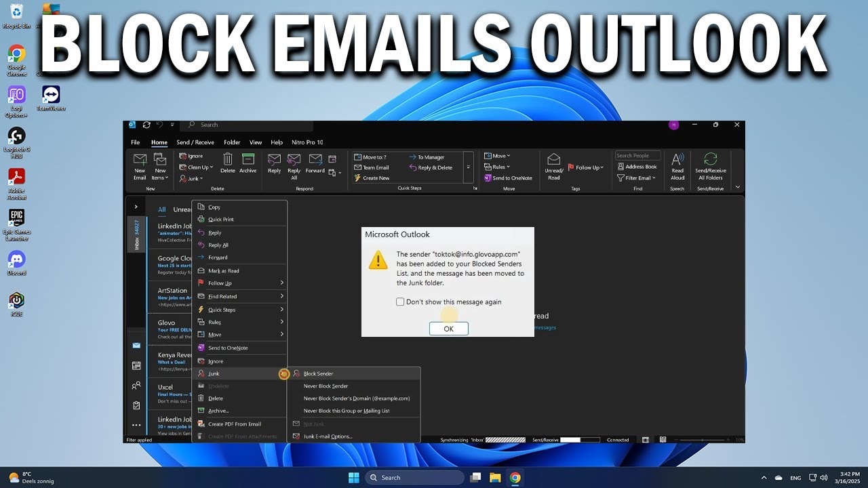Select the Create New quick step

pos(371,178)
